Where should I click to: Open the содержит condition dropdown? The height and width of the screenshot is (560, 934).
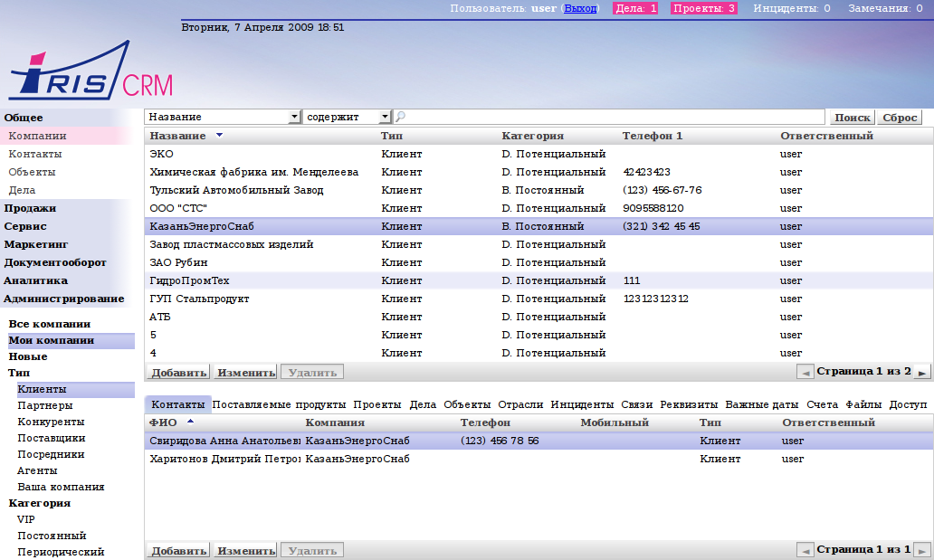point(385,118)
